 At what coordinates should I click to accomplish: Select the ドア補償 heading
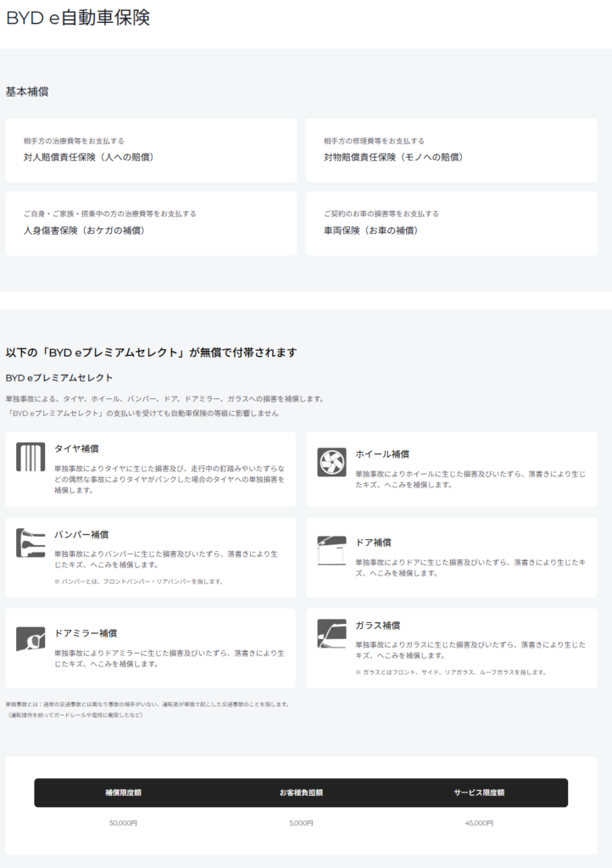pos(373,542)
